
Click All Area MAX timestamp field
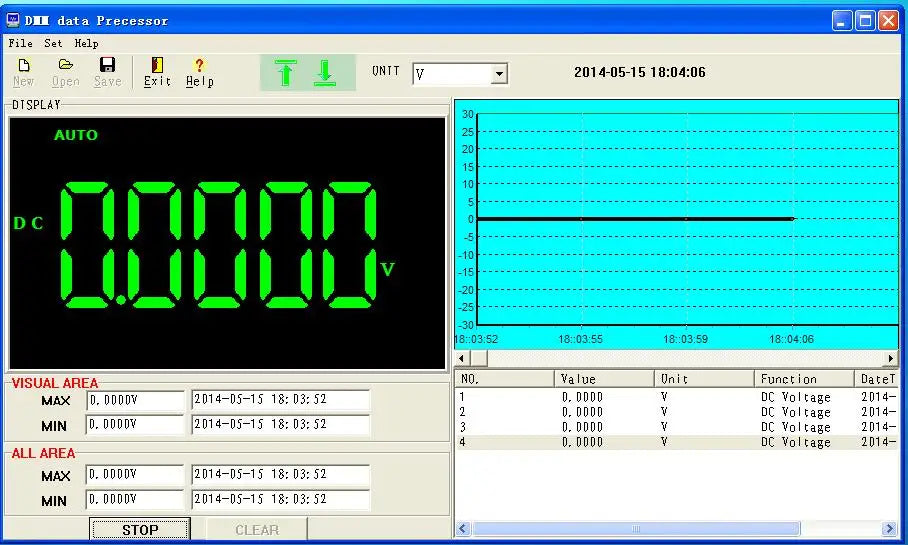tap(280, 474)
